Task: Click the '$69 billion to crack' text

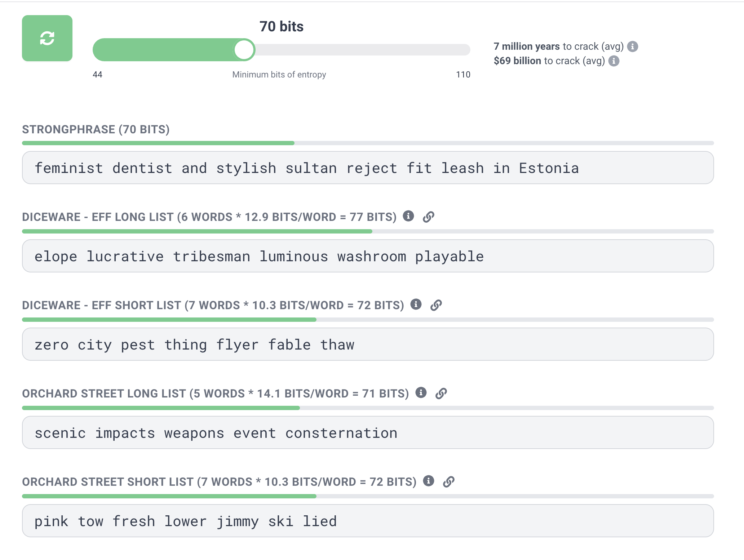Action: [549, 61]
